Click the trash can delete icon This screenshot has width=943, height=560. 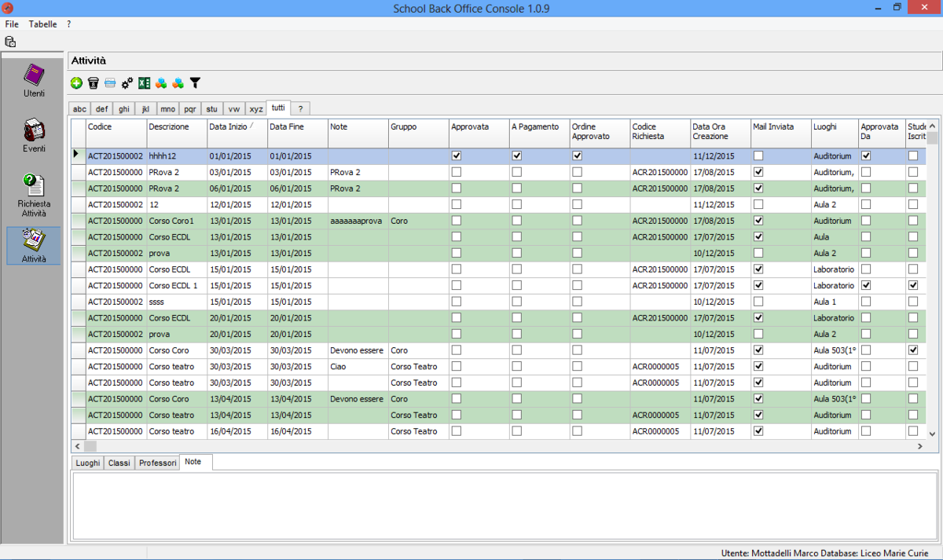[94, 82]
